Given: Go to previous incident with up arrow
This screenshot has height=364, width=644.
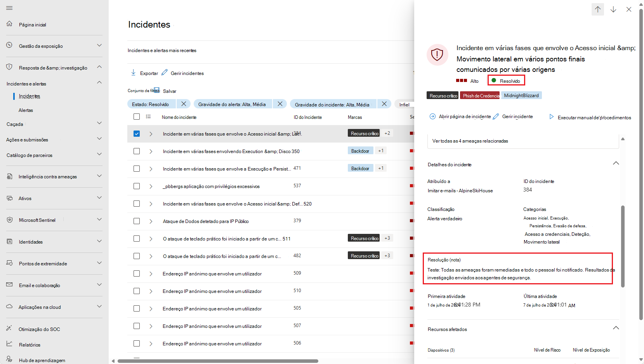Looking at the screenshot, I should [x=598, y=9].
